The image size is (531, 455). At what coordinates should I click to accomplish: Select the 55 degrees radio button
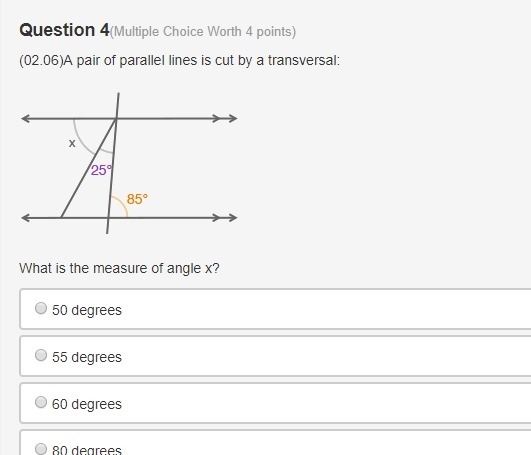click(x=41, y=355)
